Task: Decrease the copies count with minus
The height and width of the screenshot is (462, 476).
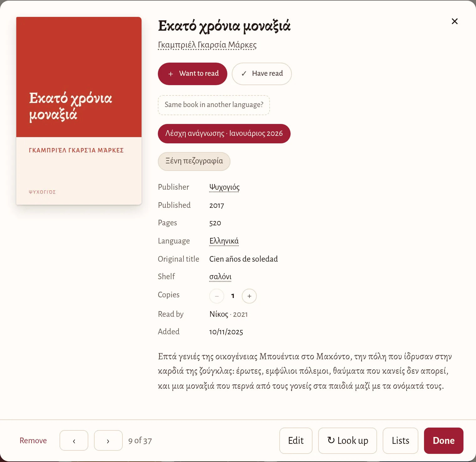Action: tap(217, 296)
